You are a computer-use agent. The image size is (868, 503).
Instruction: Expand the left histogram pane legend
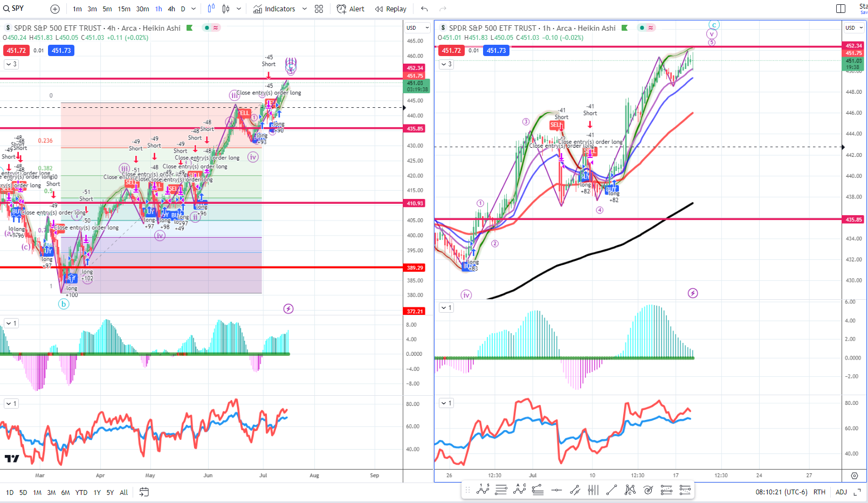tap(11, 323)
